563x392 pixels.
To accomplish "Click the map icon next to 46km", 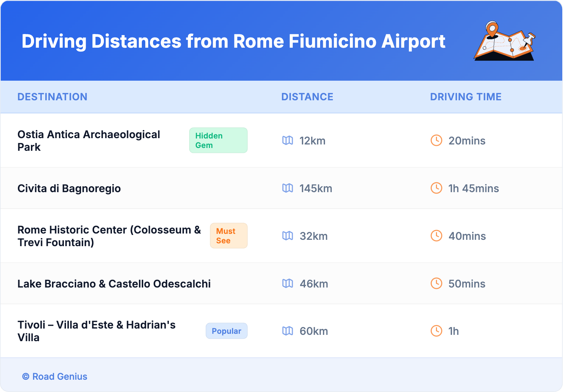I will pyautogui.click(x=287, y=283).
